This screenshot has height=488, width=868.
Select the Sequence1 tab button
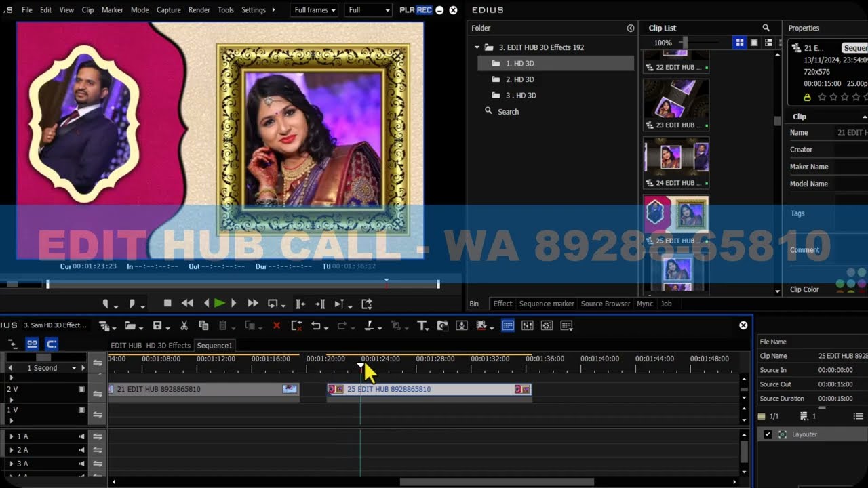214,345
